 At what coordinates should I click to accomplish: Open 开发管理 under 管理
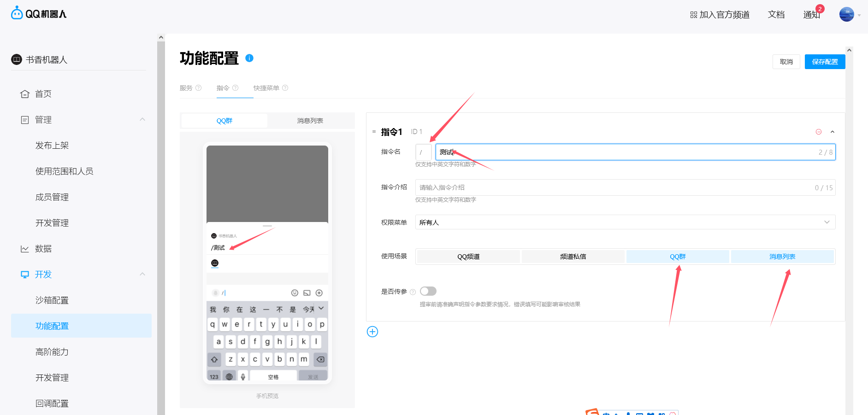(52, 223)
